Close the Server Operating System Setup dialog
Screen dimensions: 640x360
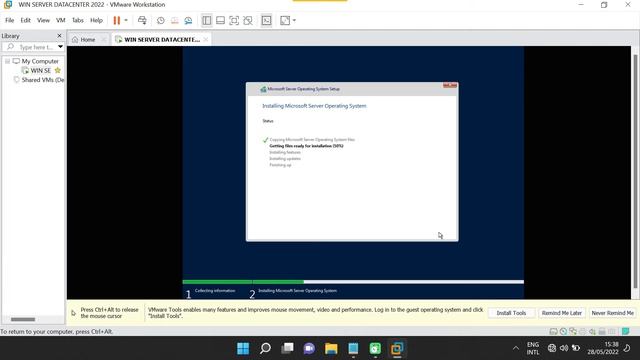[450, 85]
